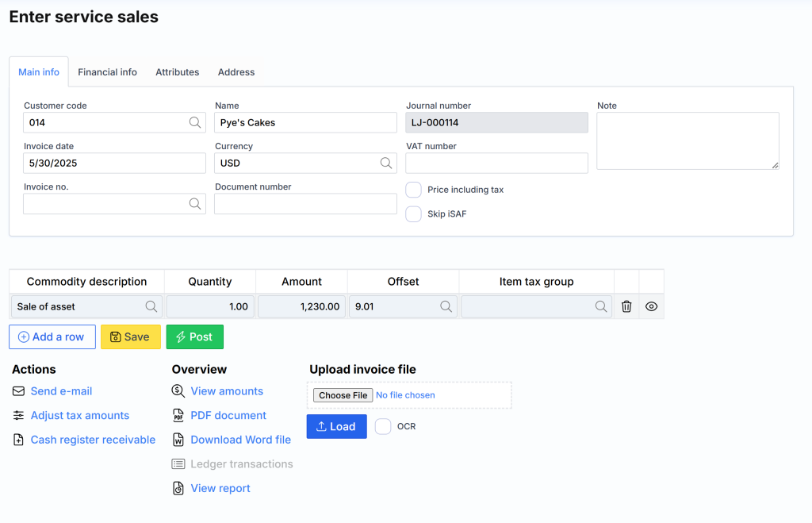Click the View report icon
Viewport: 812px width, 523px height.
pos(178,489)
